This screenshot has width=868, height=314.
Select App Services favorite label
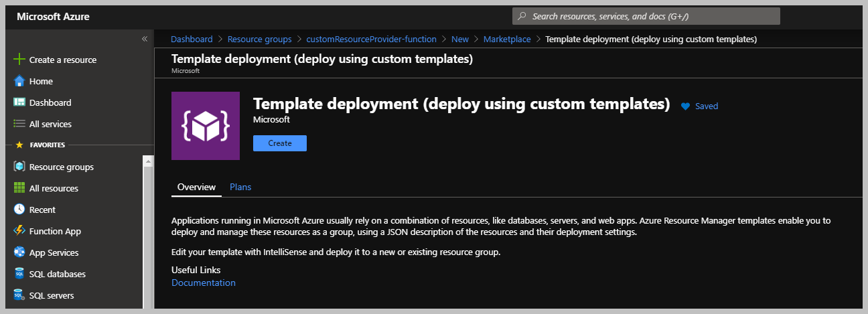click(54, 252)
